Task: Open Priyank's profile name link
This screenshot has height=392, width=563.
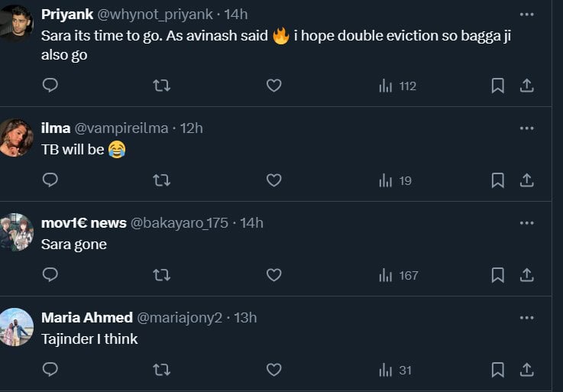Action: coord(67,15)
